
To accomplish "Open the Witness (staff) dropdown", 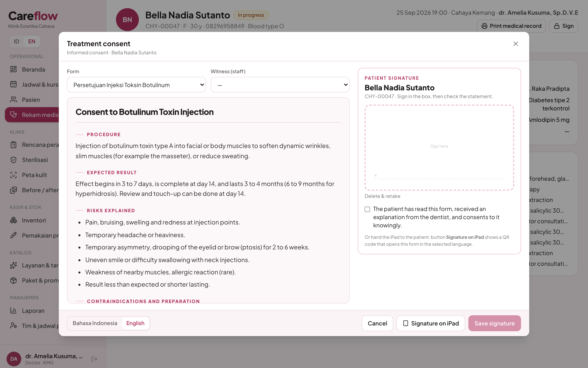I will click(280, 85).
